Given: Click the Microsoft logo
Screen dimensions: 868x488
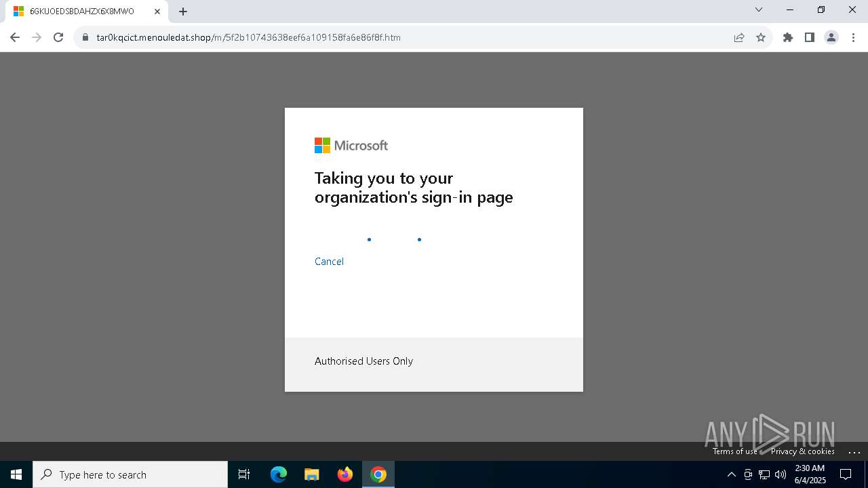Looking at the screenshot, I should pos(351,146).
